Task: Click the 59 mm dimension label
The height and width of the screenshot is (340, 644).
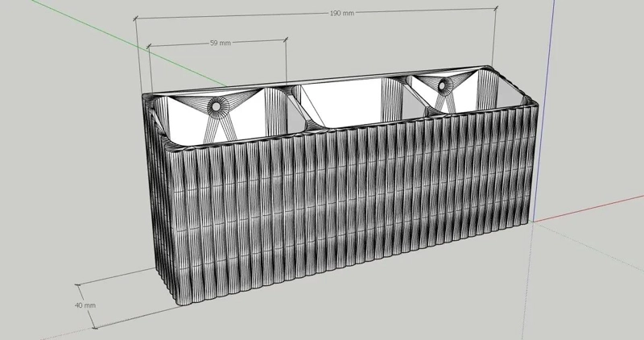Action: [220, 43]
